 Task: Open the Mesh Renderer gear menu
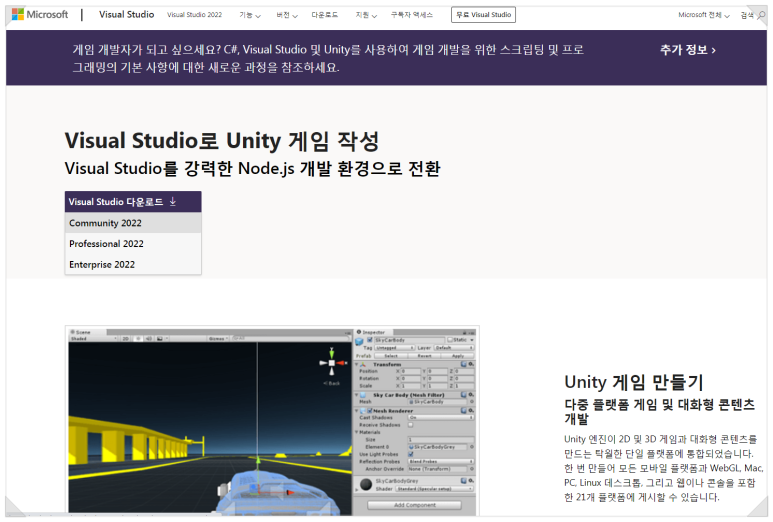(471, 411)
